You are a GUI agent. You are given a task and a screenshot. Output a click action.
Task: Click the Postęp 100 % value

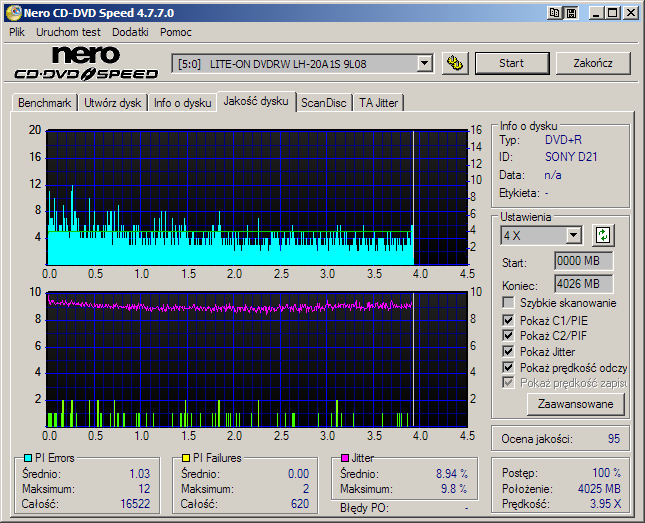tap(606, 473)
